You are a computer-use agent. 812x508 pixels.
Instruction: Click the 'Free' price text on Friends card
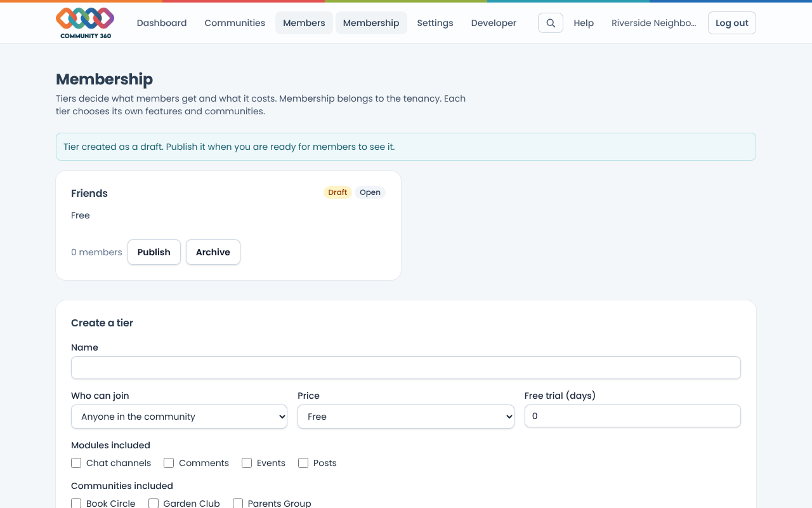(x=81, y=215)
